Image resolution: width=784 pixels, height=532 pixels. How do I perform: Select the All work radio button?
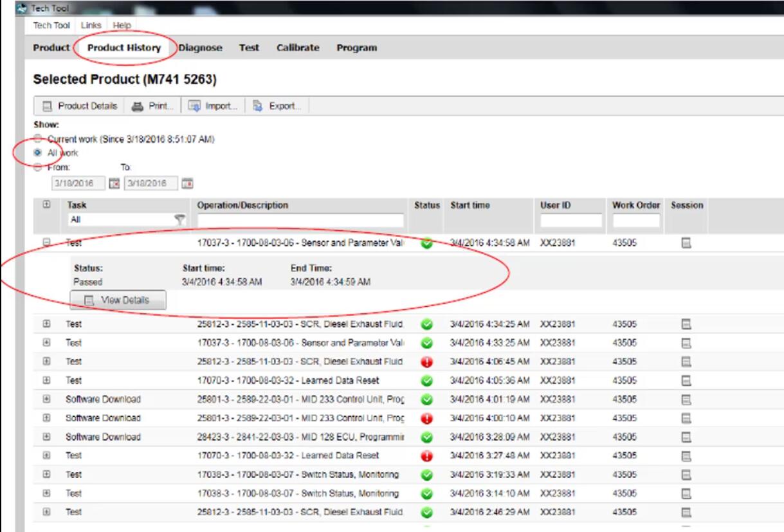pyautogui.click(x=38, y=153)
